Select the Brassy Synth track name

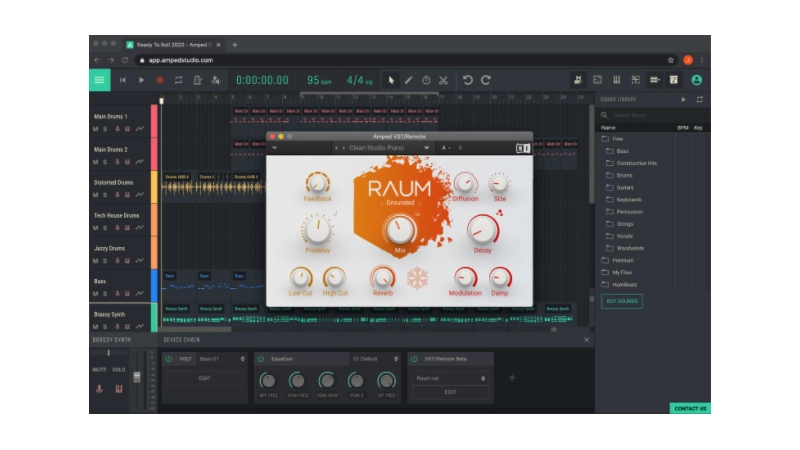(x=109, y=314)
